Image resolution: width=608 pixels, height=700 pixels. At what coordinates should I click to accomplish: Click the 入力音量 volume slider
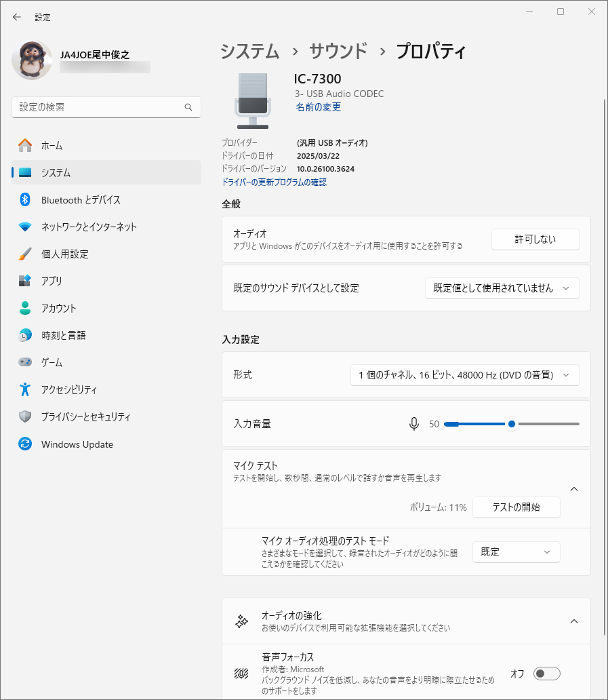[512, 424]
